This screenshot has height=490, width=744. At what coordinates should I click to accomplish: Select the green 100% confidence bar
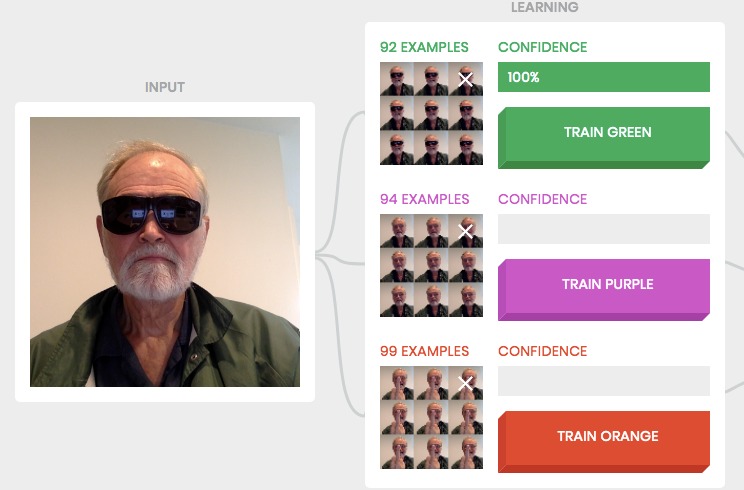(604, 77)
